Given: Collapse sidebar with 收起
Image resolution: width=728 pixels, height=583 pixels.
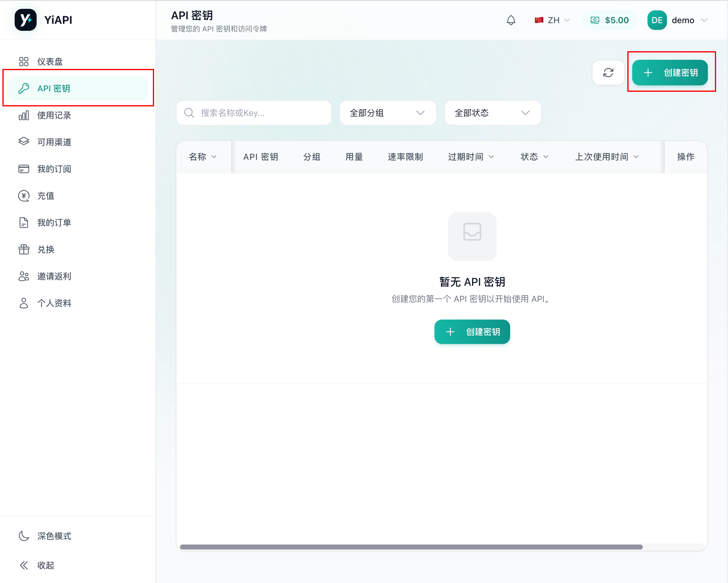Looking at the screenshot, I should [78, 565].
